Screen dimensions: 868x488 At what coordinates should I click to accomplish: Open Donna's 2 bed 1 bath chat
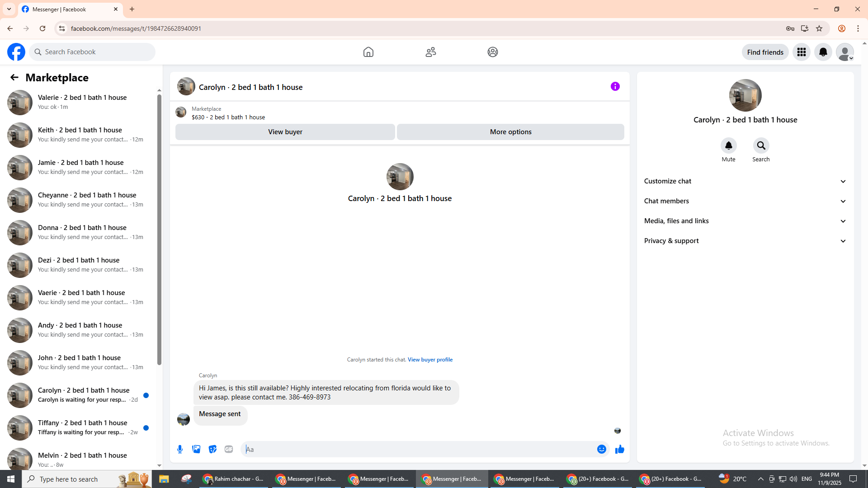pos(79,233)
